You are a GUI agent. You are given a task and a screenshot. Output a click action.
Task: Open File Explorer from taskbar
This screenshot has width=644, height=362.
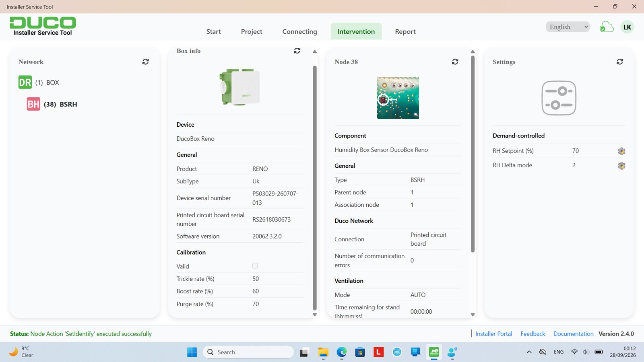click(x=323, y=352)
